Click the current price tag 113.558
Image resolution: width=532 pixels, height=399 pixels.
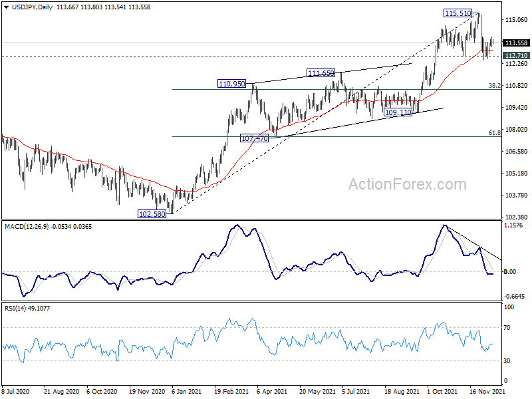click(x=516, y=43)
